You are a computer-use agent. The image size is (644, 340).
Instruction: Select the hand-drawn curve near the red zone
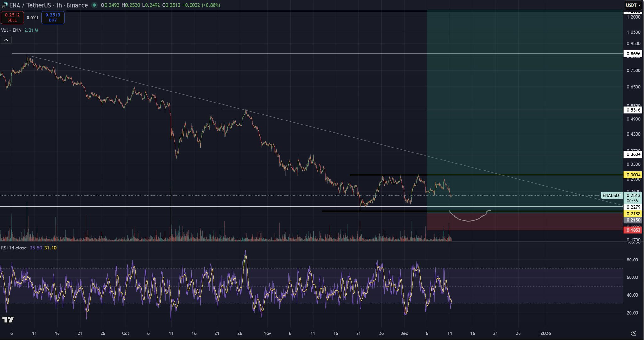point(468,221)
